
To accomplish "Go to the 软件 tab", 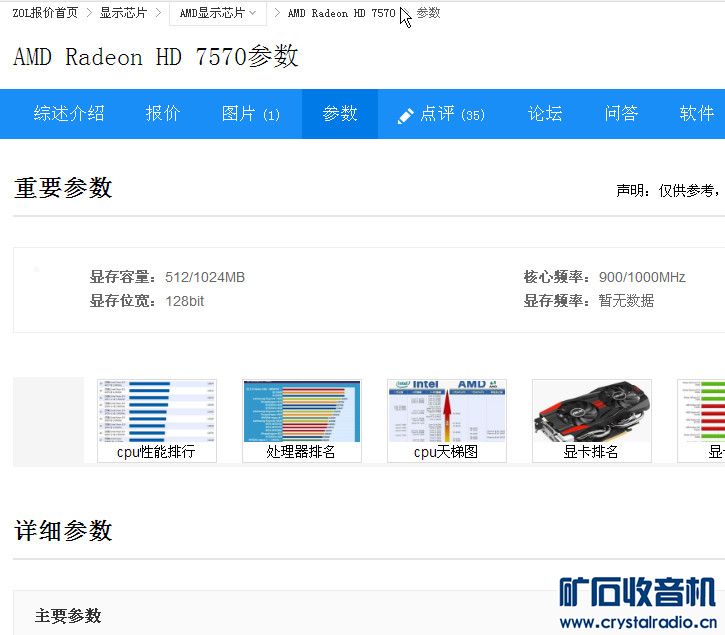I will point(697,113).
